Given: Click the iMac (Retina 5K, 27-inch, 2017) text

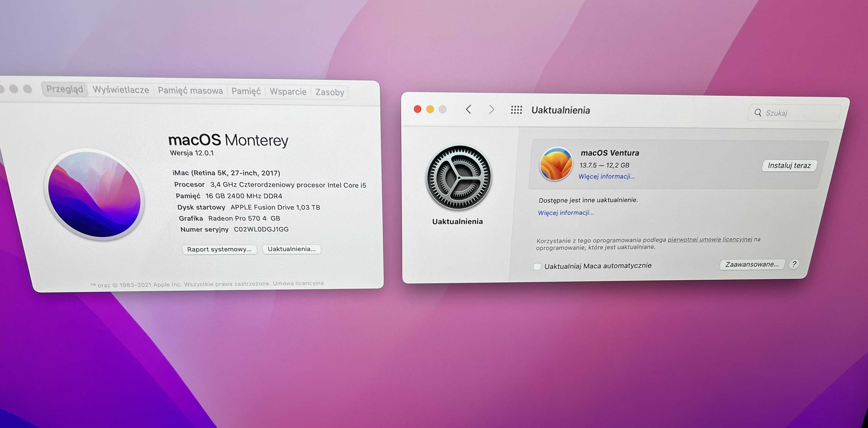Looking at the screenshot, I should tap(226, 173).
